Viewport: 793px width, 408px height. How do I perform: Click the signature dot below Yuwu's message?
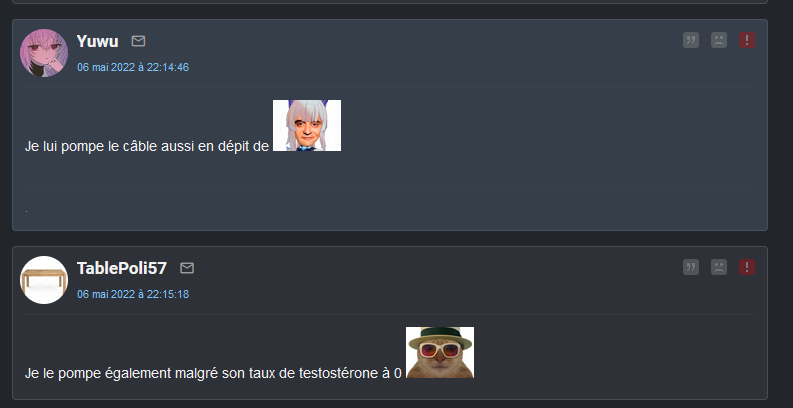pos(26,210)
